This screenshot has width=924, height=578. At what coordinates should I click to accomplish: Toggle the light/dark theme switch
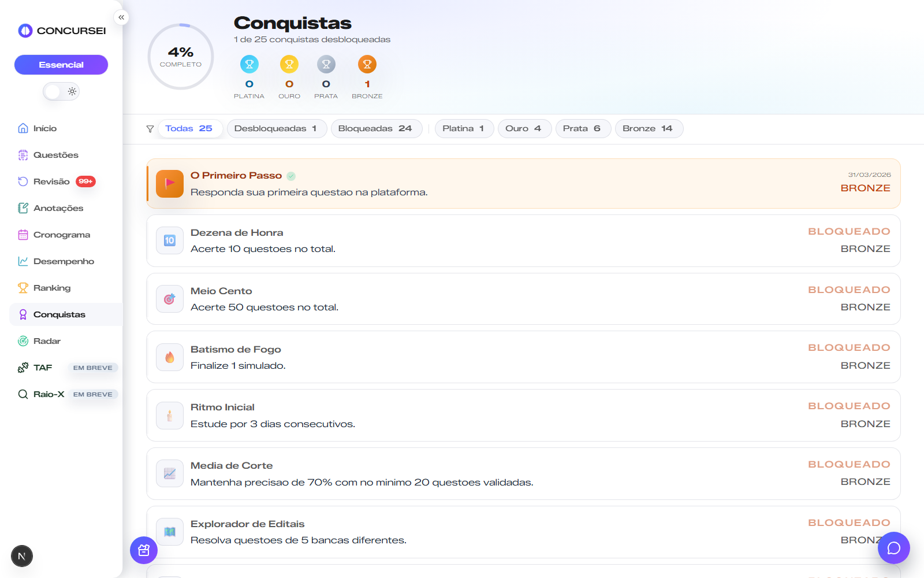tap(61, 91)
